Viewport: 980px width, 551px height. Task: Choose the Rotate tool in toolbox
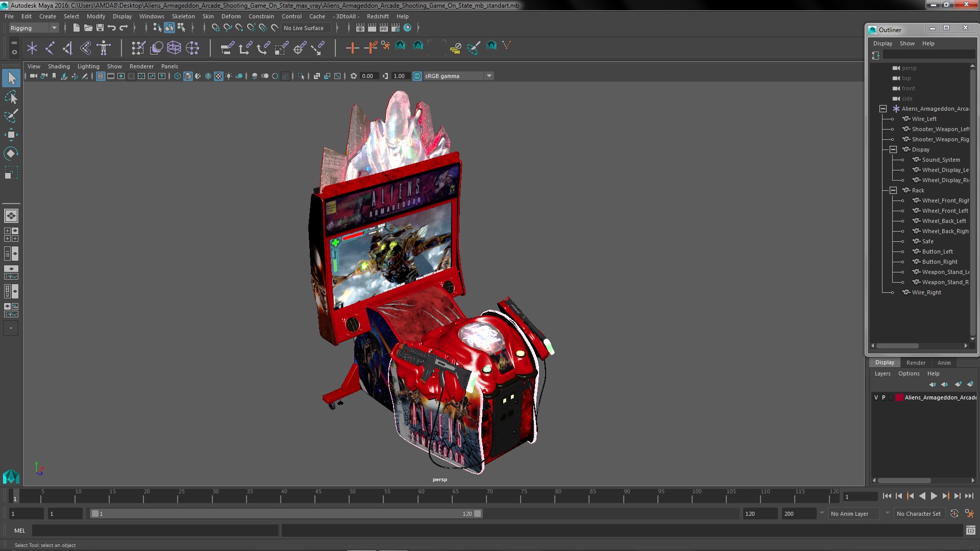11,154
